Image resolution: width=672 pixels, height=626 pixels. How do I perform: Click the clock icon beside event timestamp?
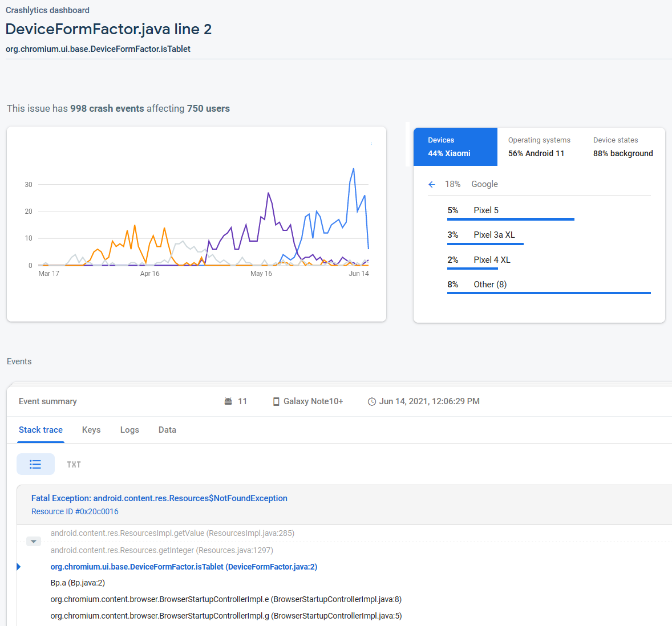point(372,401)
